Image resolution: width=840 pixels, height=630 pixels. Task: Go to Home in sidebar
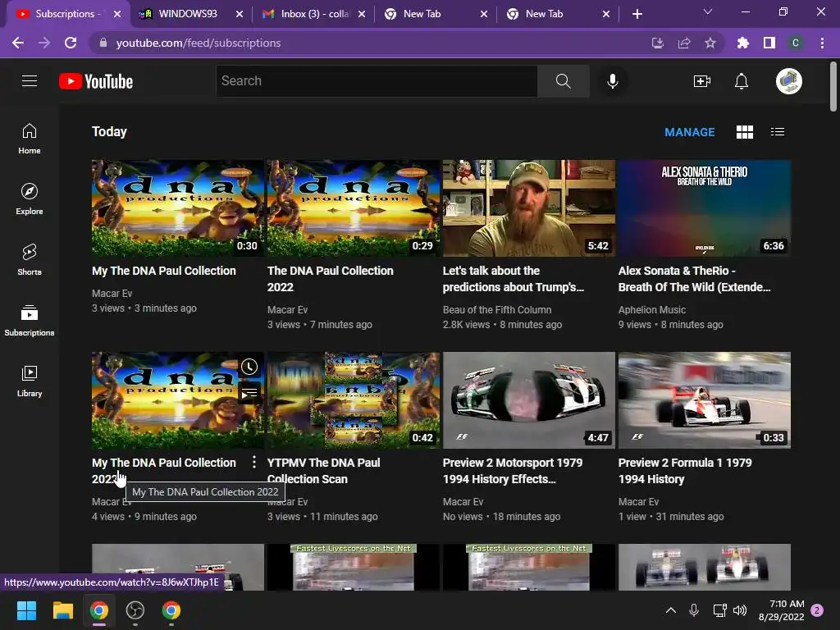point(30,139)
